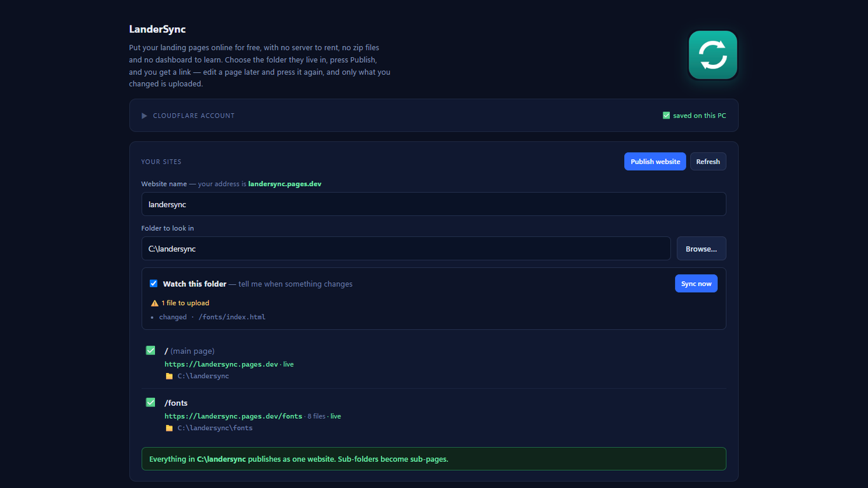Click the landersync.pages.dev address text
The image size is (868, 488).
tap(285, 184)
